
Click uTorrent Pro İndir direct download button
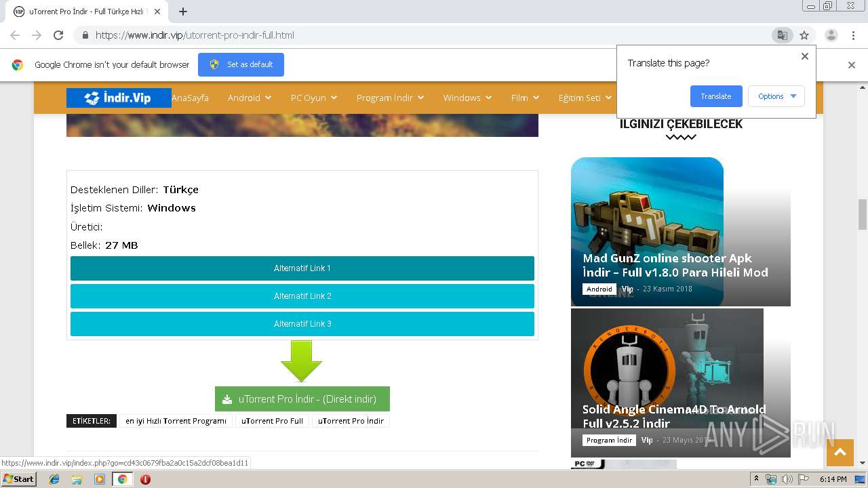[x=302, y=399]
